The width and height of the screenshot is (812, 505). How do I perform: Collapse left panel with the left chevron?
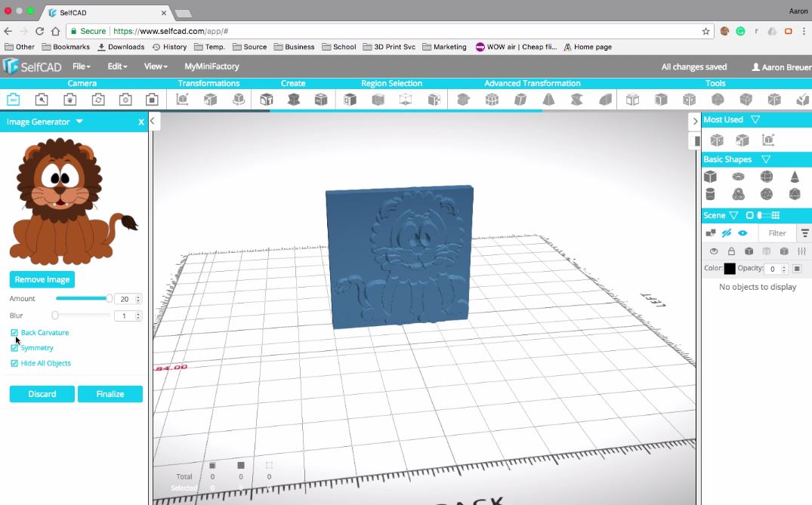click(x=153, y=121)
